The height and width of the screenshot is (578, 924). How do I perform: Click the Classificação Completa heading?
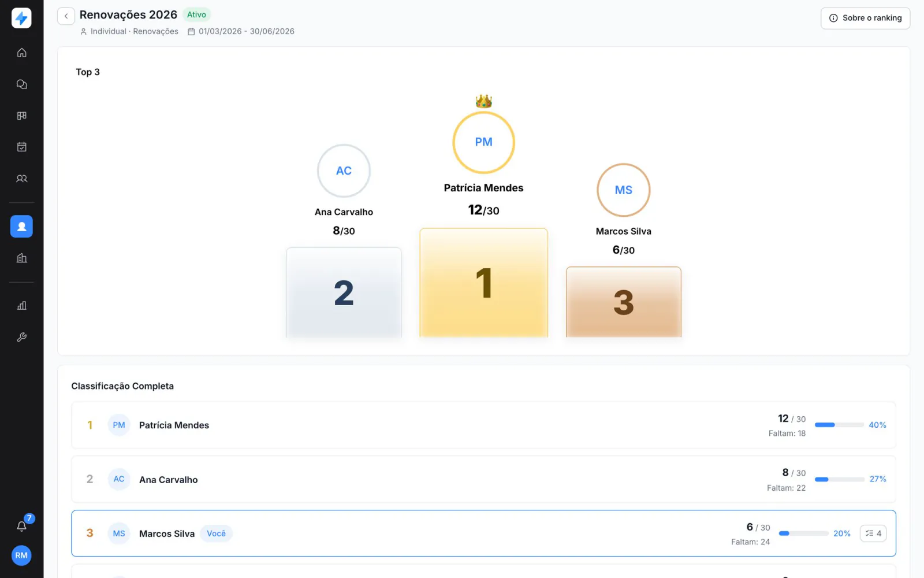[x=122, y=386]
